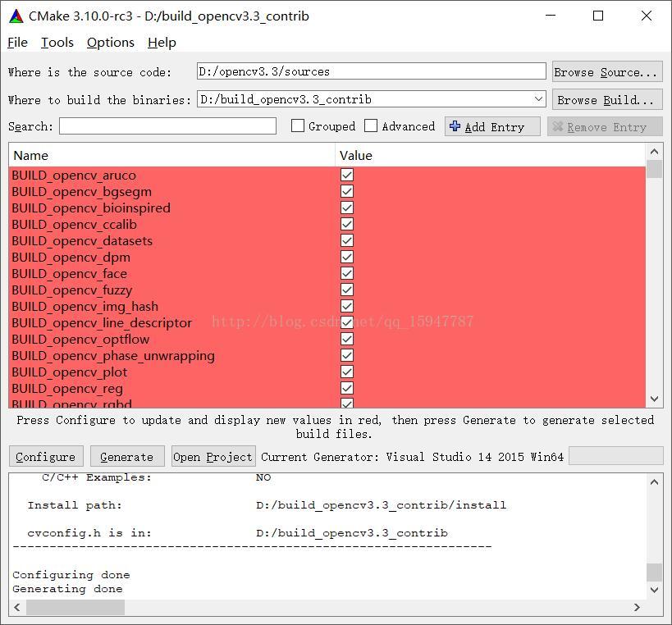Toggle the Grouped checkbox
The height and width of the screenshot is (625, 672).
[x=297, y=126]
